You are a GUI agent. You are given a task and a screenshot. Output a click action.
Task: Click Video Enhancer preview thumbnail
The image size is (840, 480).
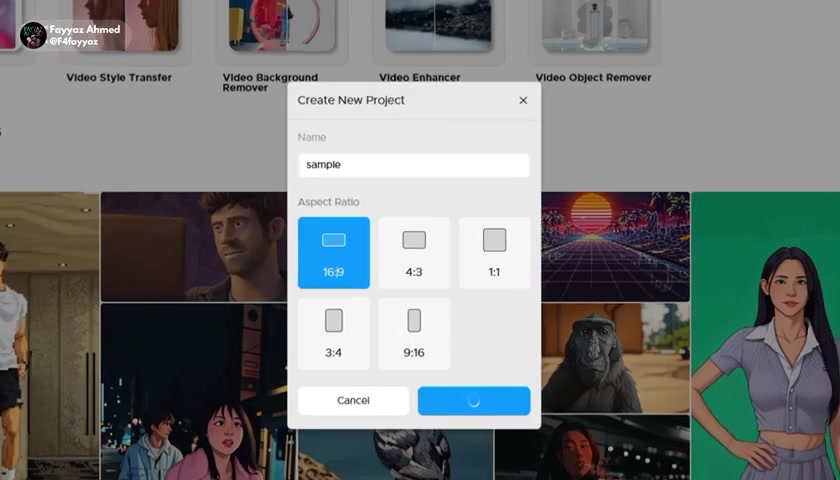coord(438,25)
